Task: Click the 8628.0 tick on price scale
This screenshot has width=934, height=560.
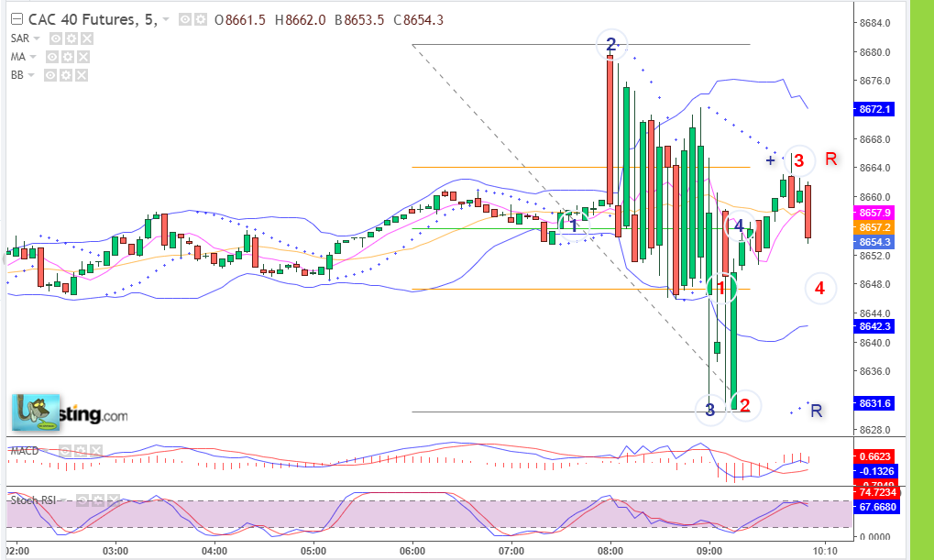Action: coord(875,430)
